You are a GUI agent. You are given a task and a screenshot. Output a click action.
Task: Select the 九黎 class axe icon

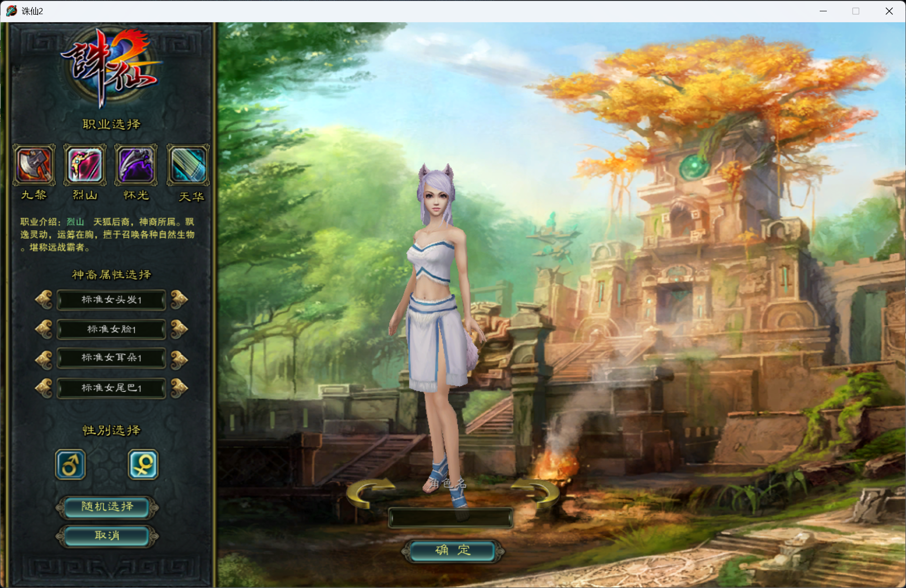(x=34, y=164)
